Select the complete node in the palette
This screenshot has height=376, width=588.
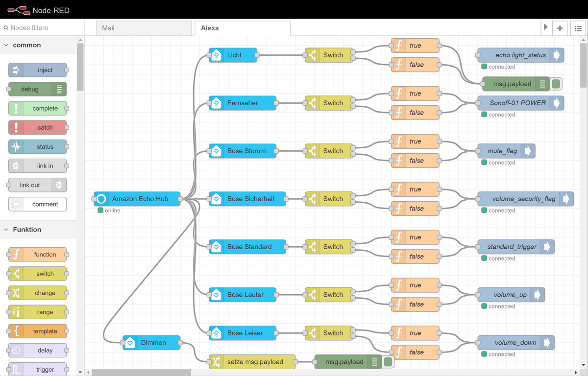[38, 108]
